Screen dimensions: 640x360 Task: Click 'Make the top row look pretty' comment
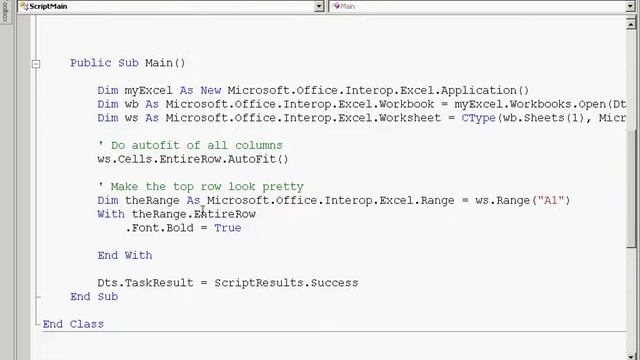coord(200,187)
